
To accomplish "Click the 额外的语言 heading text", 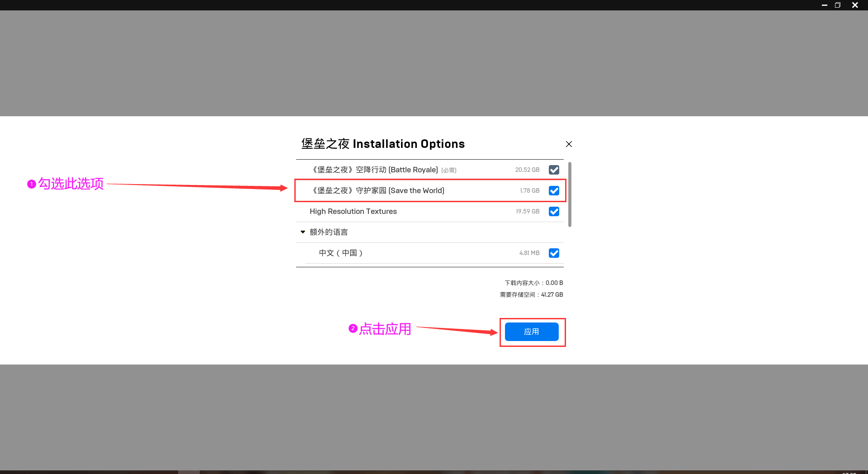I will tap(329, 232).
